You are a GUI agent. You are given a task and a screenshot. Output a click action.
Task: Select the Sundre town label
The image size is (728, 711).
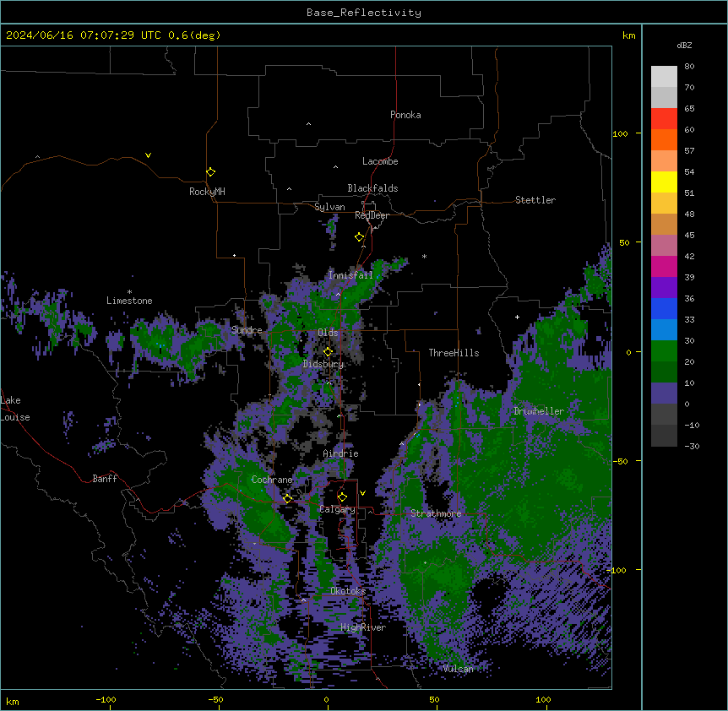[x=247, y=330]
